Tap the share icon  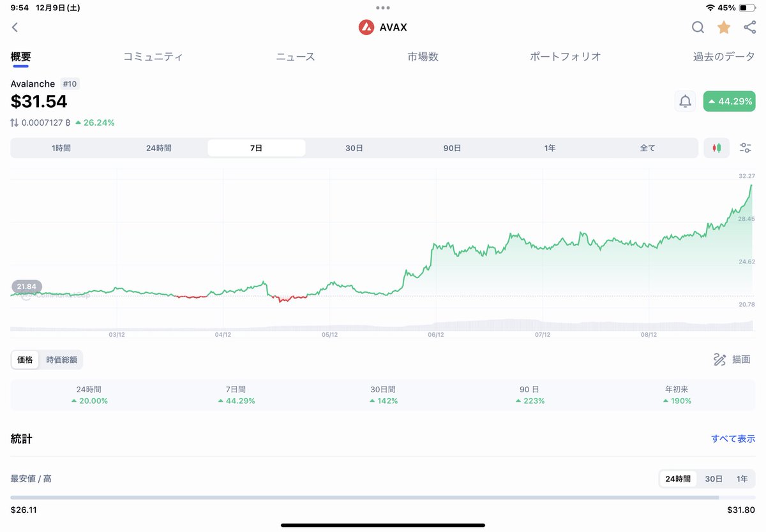750,27
